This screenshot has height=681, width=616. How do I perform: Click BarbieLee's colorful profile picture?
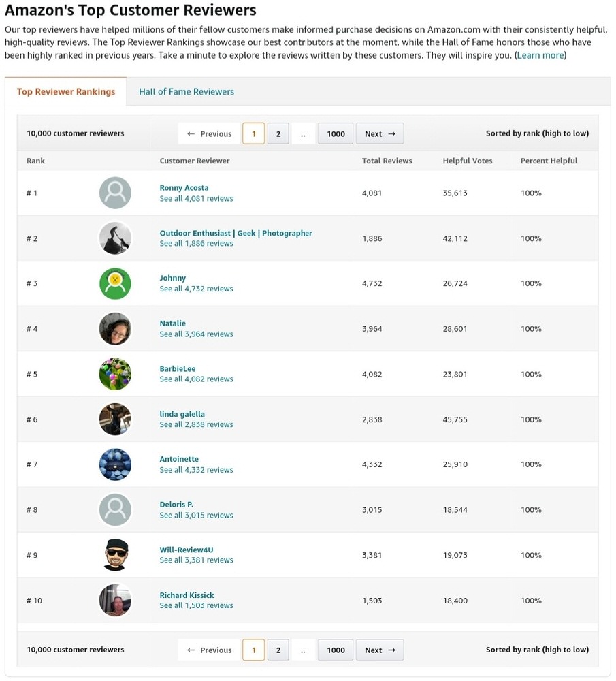115,374
